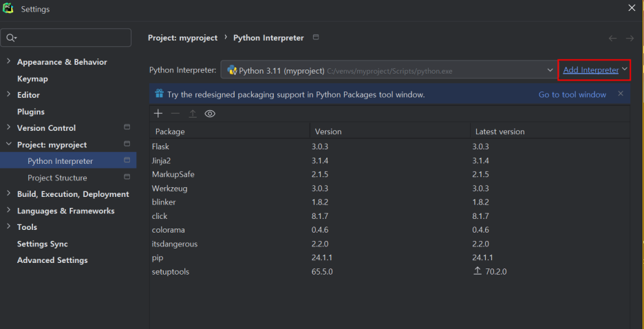
Task: Open Settings Sync page
Action: tap(42, 244)
